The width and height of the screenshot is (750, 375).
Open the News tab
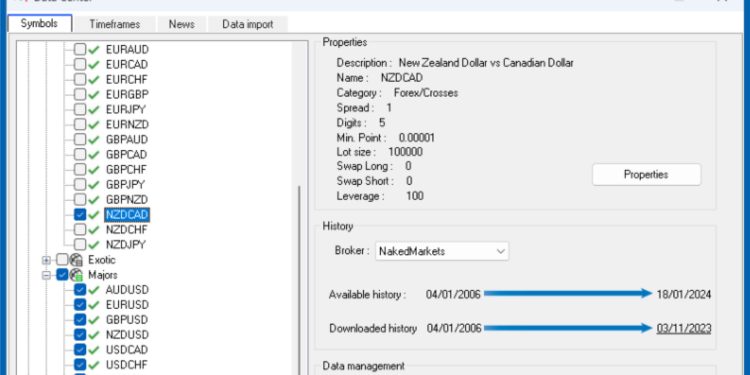tap(181, 24)
